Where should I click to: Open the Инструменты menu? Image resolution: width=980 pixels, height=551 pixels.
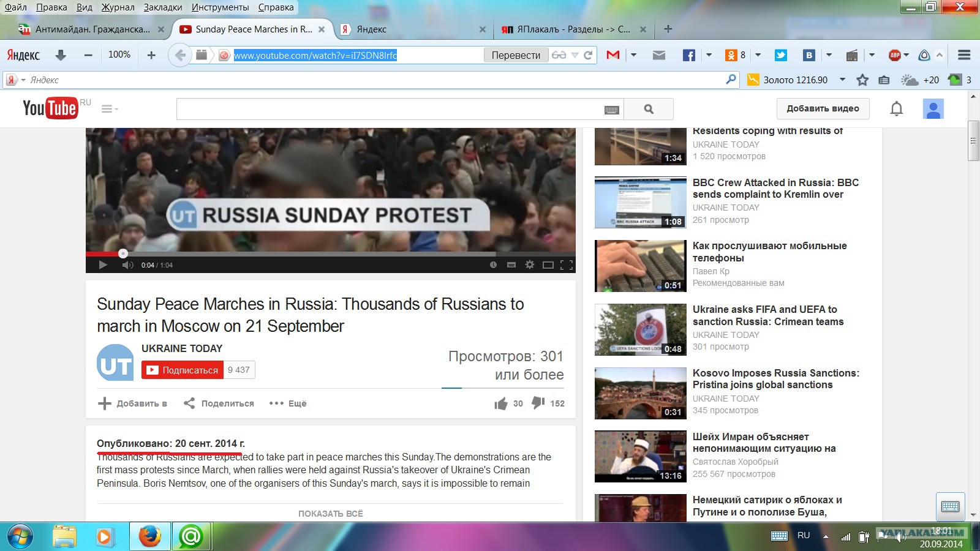point(220,7)
